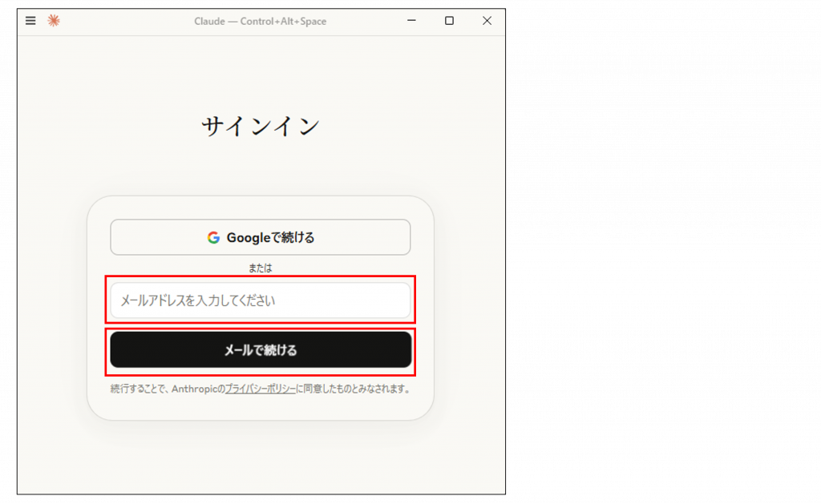Click the サインイン heading
The width and height of the screenshot is (821, 504).
click(x=261, y=127)
